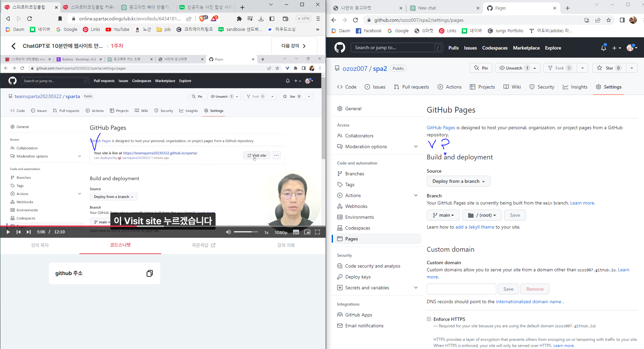Screen dimensions: 644x349
Task: Go back from lecture using back arrow
Action: point(14,46)
